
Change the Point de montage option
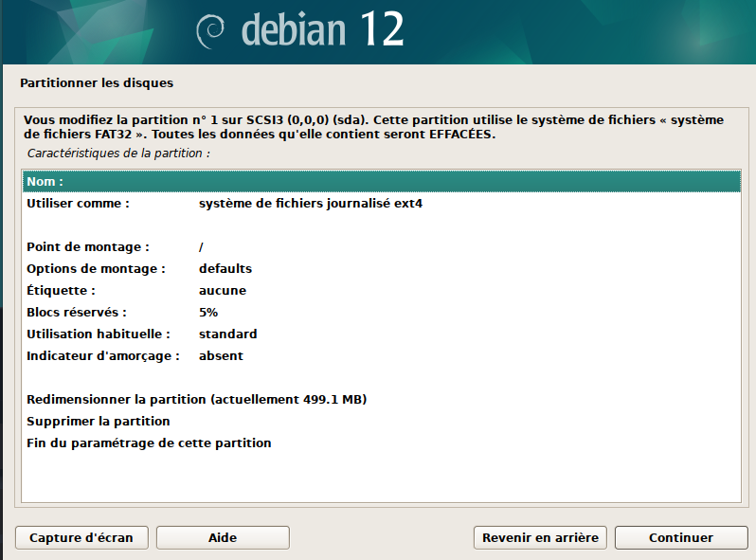pyautogui.click(x=382, y=247)
